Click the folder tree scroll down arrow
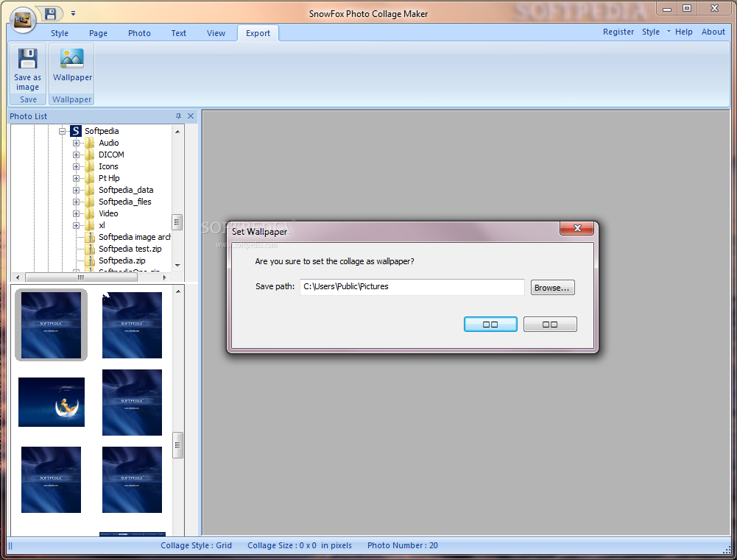Image resolution: width=737 pixels, height=560 pixels. (177, 266)
